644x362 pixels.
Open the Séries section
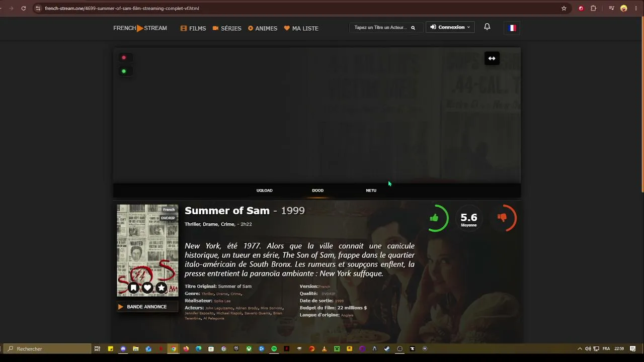point(227,28)
